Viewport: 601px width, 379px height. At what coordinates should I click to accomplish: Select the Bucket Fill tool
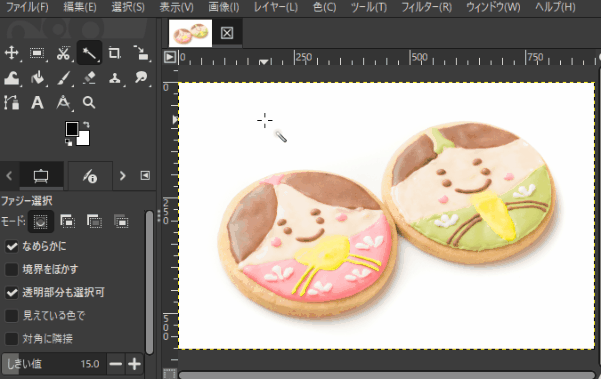[x=37, y=78]
